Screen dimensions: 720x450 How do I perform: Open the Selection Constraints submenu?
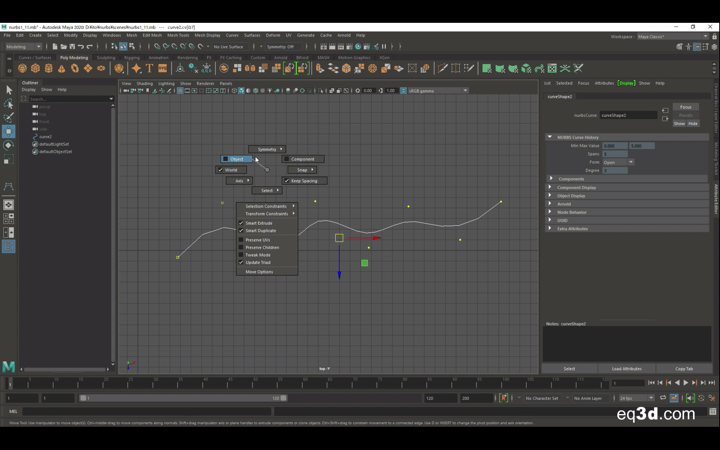click(x=268, y=206)
